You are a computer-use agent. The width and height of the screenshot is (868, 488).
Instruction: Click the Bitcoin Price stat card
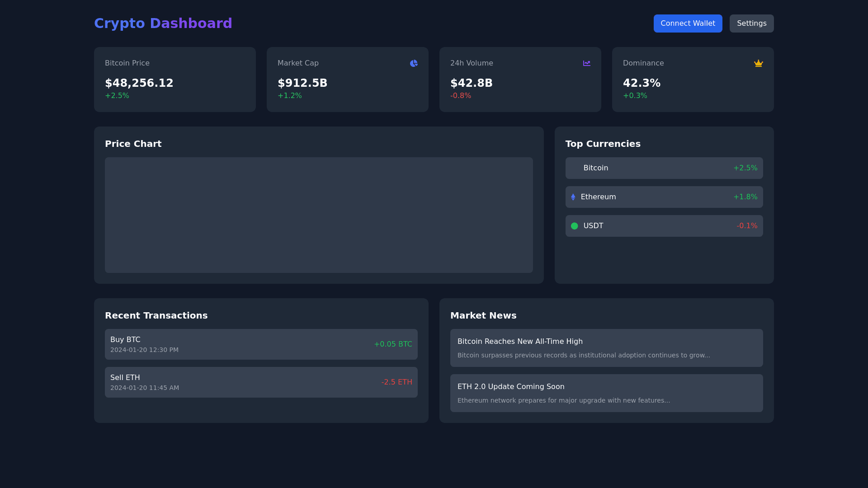pos(175,79)
